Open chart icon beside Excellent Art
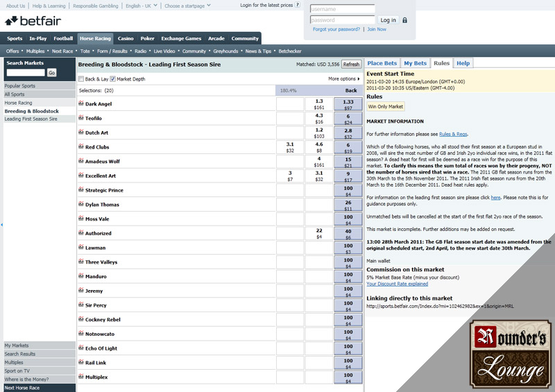The width and height of the screenshot is (555, 392). pyautogui.click(x=80, y=176)
